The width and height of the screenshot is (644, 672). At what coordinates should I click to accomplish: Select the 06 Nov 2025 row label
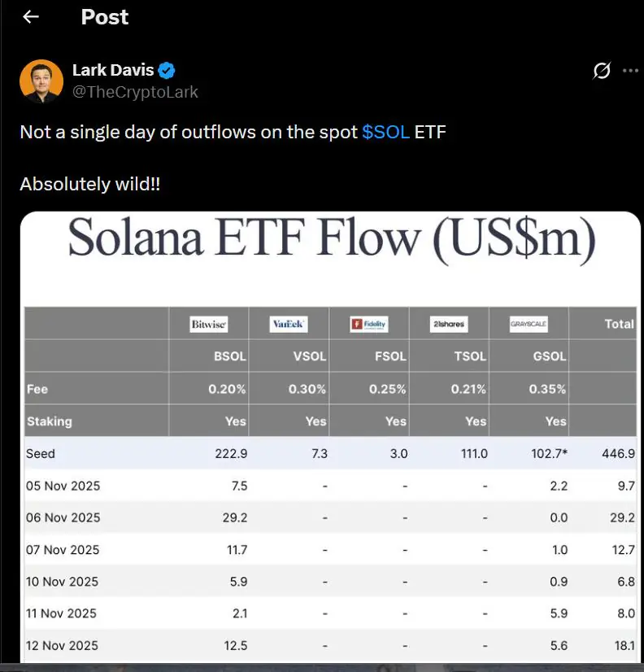coord(63,517)
